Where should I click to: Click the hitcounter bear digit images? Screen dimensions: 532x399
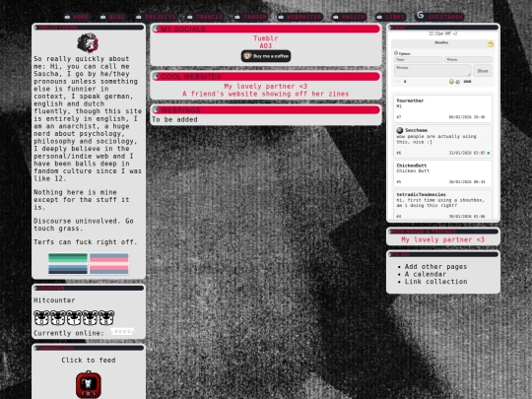point(74,318)
